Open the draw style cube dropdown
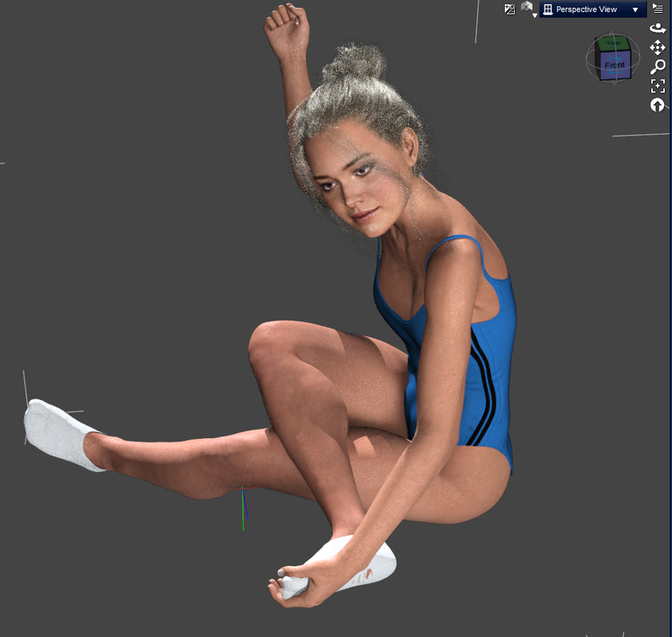The height and width of the screenshot is (637, 672). tap(529, 9)
